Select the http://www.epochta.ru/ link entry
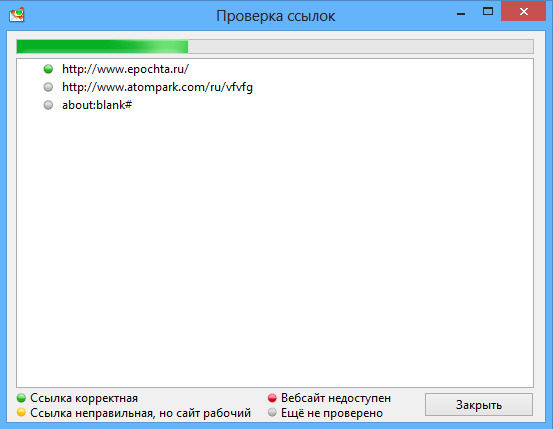Image resolution: width=553 pixels, height=429 pixels. click(126, 69)
